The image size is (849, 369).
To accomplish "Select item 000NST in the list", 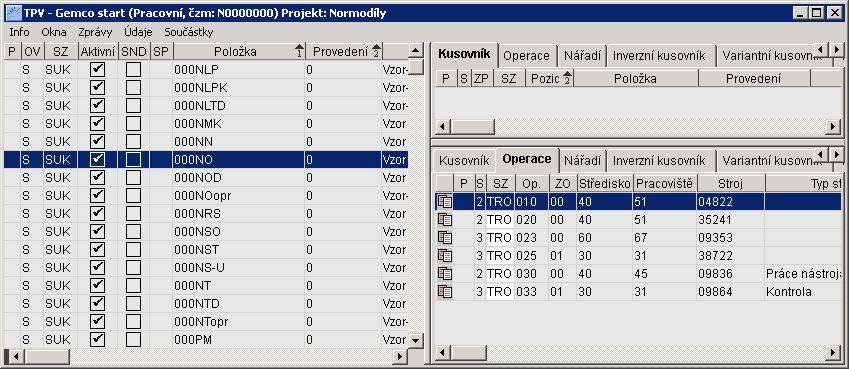I will tap(206, 249).
